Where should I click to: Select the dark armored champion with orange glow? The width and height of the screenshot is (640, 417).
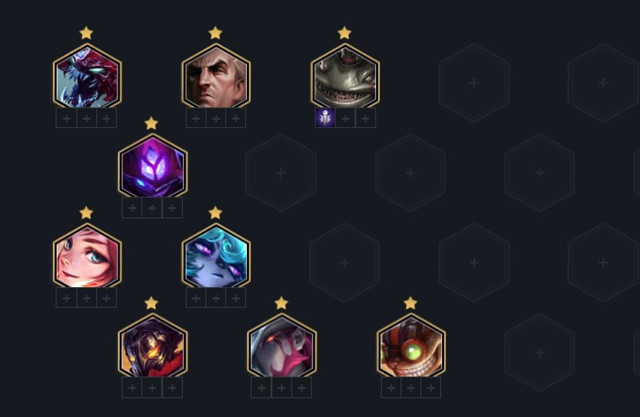coord(153,347)
